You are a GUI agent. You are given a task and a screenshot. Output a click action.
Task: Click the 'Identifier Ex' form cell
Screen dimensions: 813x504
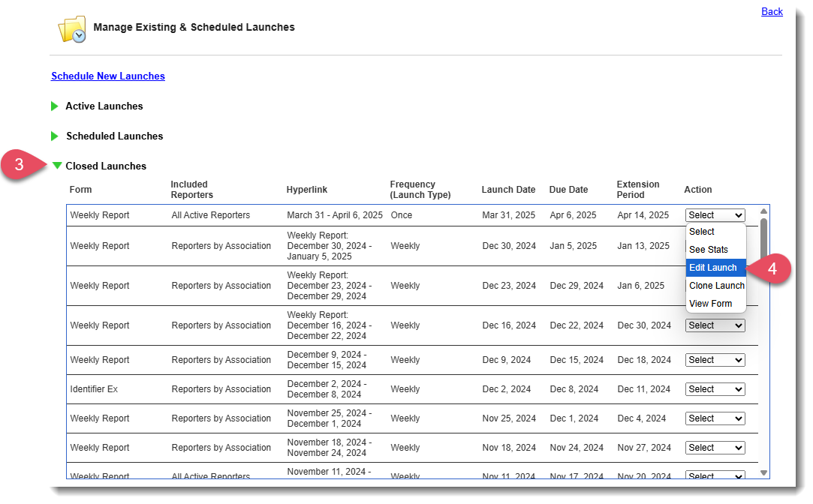tap(94, 389)
